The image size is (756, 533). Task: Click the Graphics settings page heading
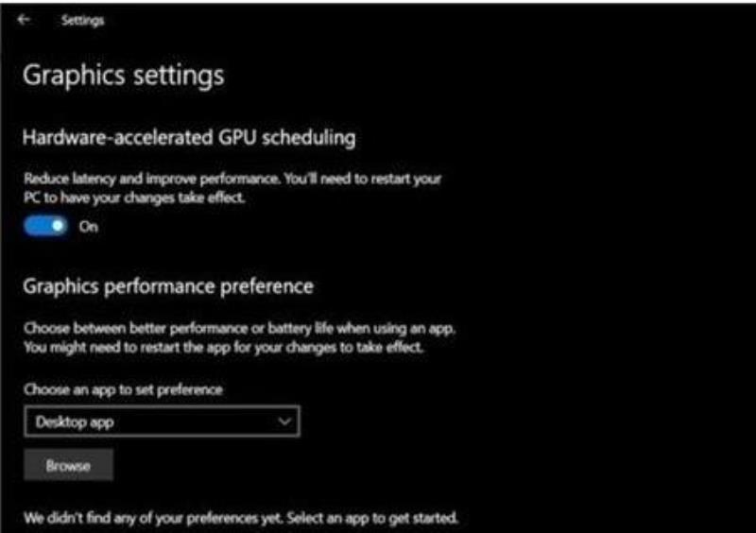124,76
